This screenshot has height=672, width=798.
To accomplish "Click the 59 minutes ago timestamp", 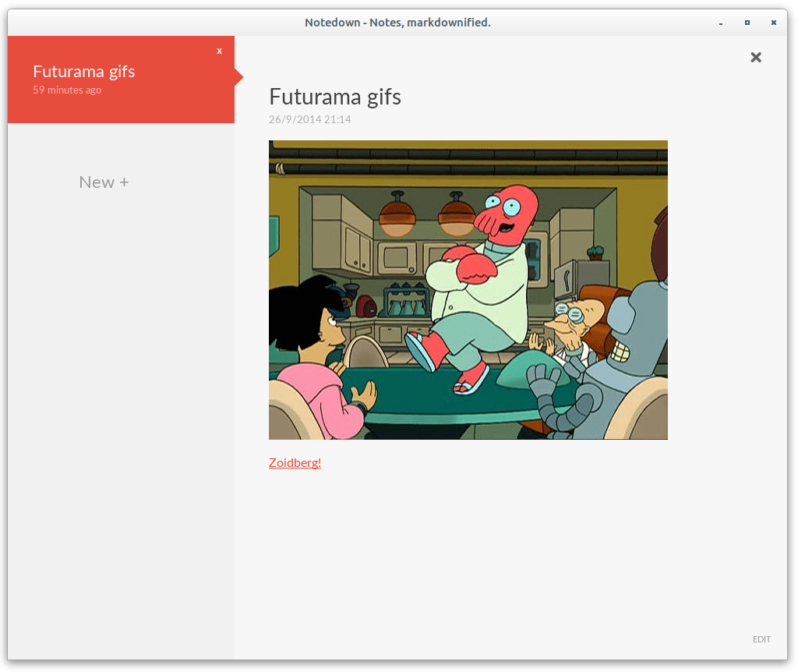I will point(67,90).
